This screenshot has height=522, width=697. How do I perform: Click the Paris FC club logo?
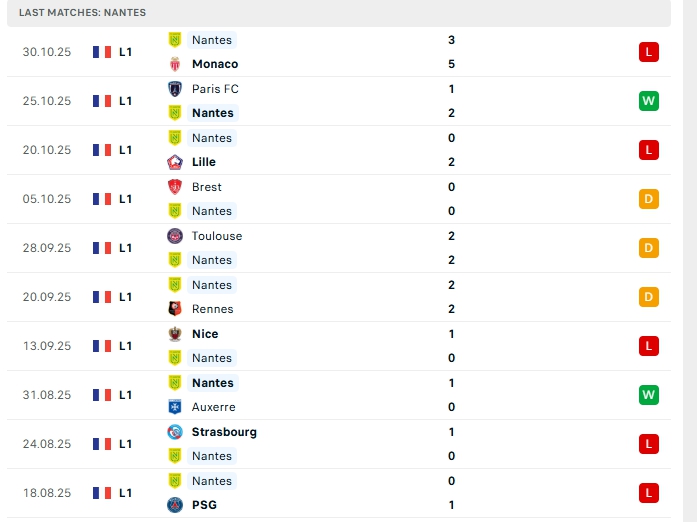[175, 89]
